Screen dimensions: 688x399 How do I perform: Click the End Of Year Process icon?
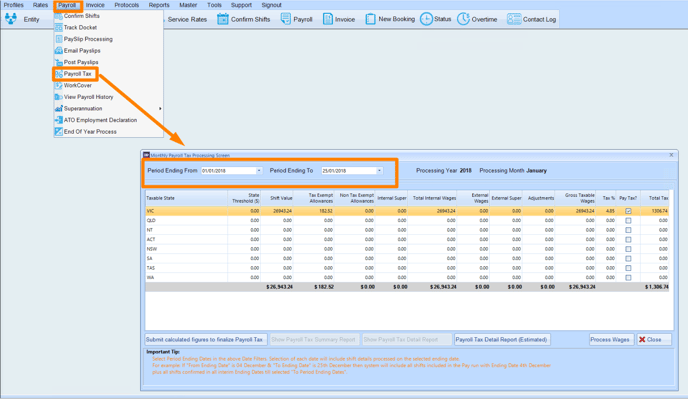(x=58, y=132)
